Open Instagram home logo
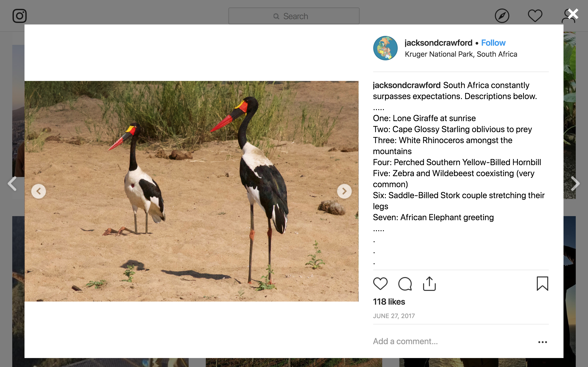 tap(19, 16)
